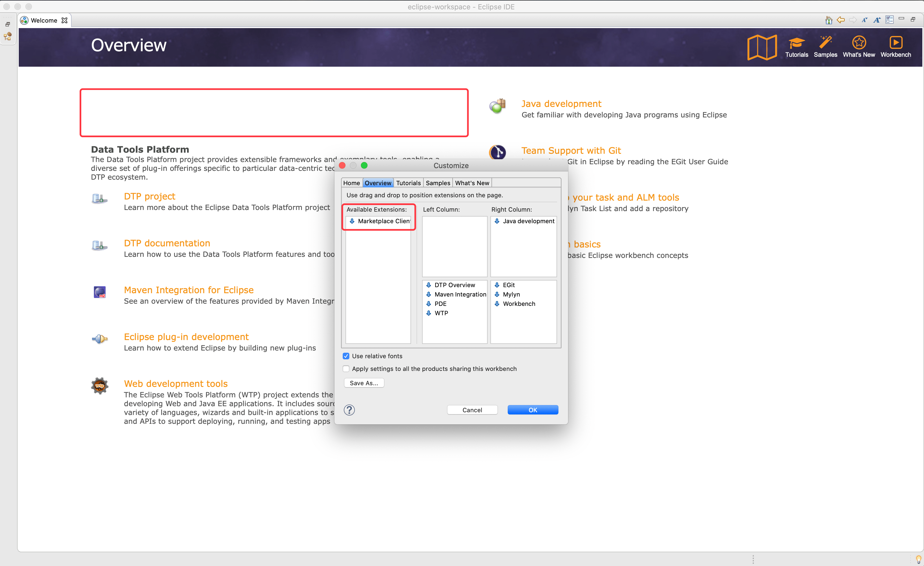Viewport: 924px width, 566px height.
Task: Show the tip light bulb in status bar
Action: [918, 559]
